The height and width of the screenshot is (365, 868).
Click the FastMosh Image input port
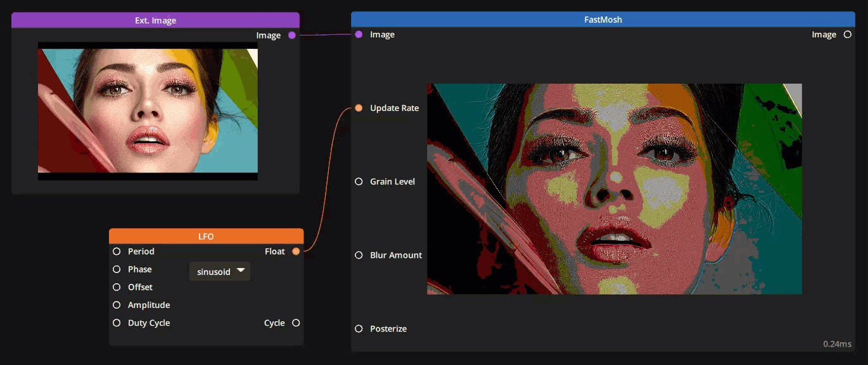(359, 35)
